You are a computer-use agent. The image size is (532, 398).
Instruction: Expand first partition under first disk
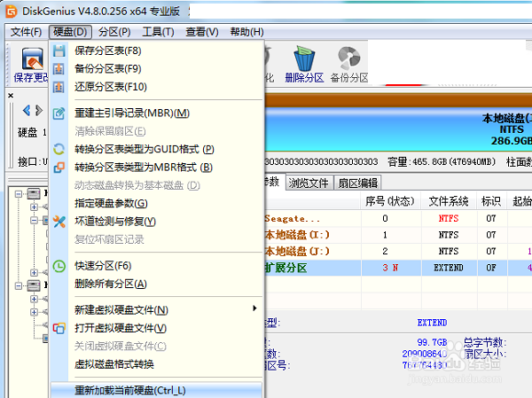[x=34, y=207]
